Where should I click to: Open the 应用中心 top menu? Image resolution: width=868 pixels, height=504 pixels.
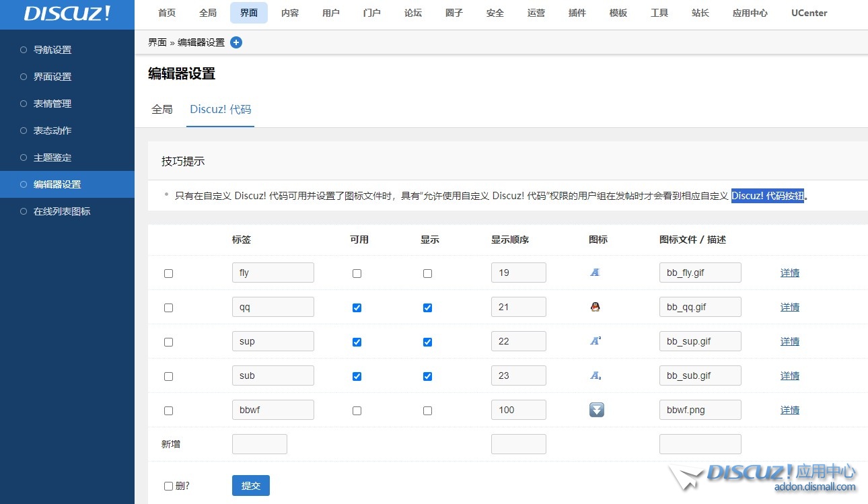pyautogui.click(x=750, y=13)
